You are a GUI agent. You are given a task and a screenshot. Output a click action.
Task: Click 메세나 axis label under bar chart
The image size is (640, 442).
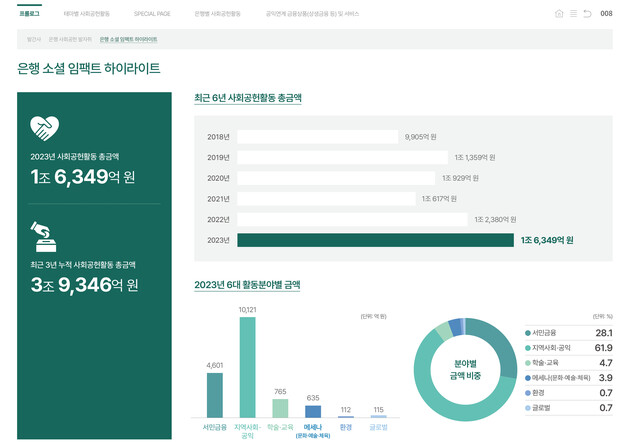(313, 430)
